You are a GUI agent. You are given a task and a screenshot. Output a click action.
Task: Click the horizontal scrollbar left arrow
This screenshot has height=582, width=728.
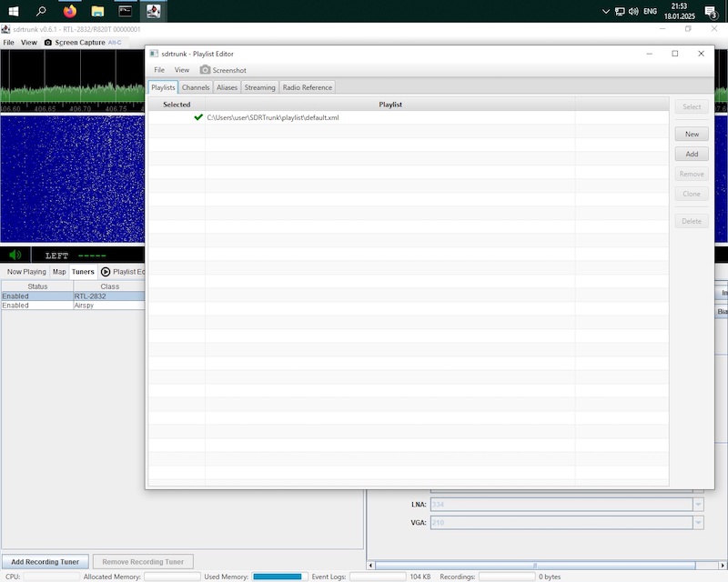pyautogui.click(x=370, y=566)
